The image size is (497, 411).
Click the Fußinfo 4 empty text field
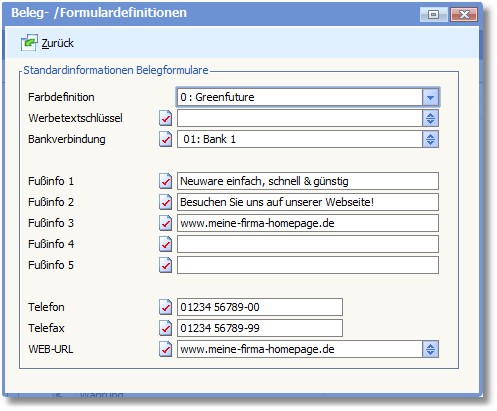(308, 244)
